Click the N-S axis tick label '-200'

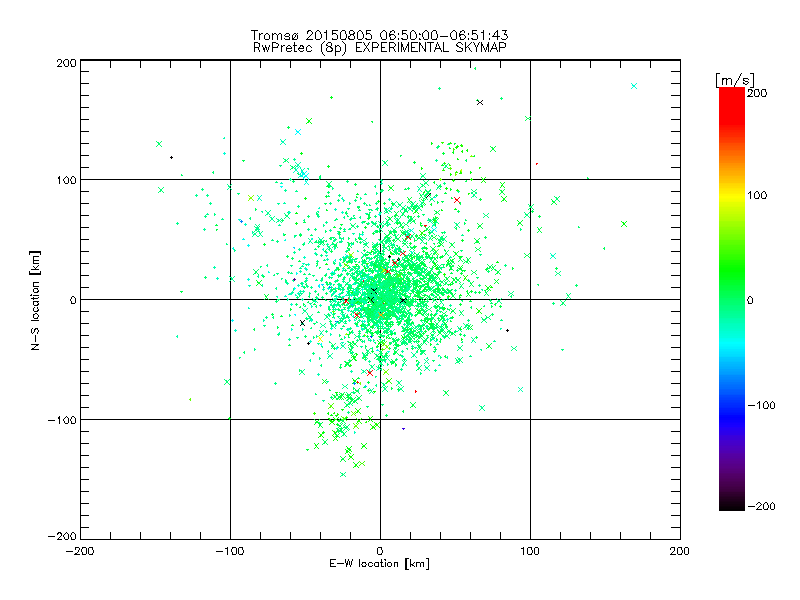[62, 536]
